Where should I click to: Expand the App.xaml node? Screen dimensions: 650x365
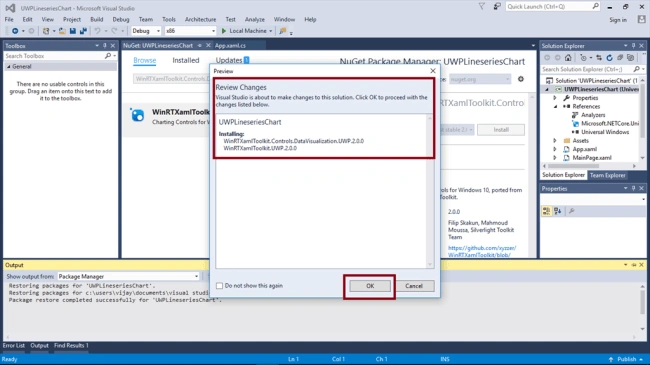point(555,149)
